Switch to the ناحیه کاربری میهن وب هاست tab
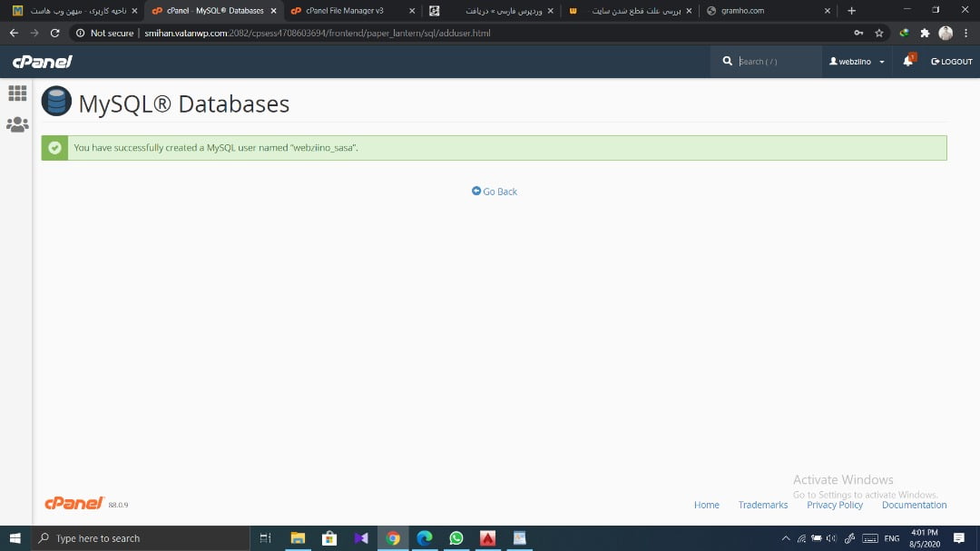Image resolution: width=980 pixels, height=551 pixels. pyautogui.click(x=78, y=11)
